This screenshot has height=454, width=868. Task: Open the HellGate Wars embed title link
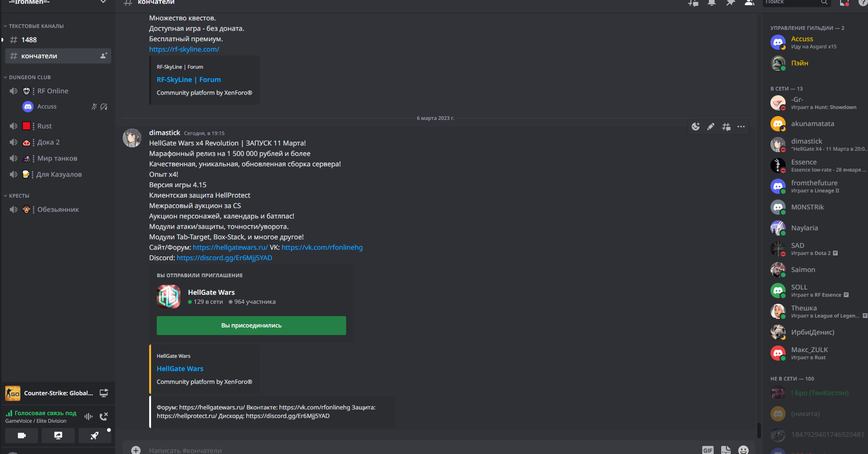(x=180, y=369)
